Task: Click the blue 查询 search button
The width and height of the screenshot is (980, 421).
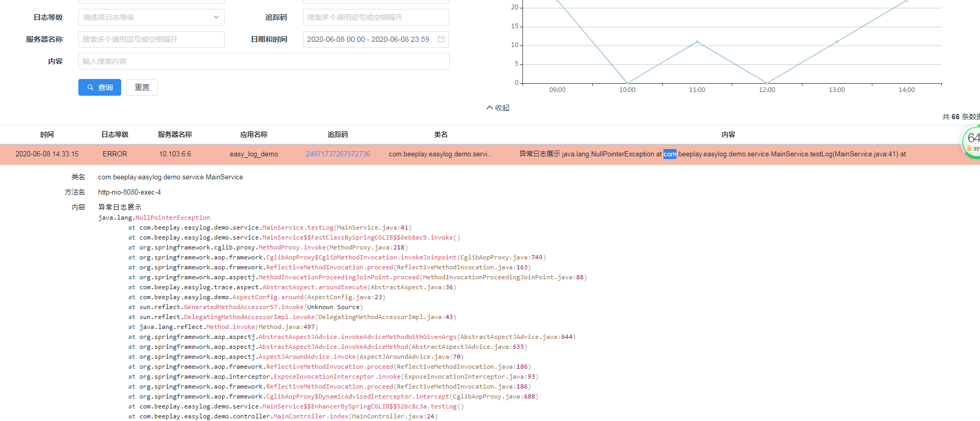Action: click(100, 87)
